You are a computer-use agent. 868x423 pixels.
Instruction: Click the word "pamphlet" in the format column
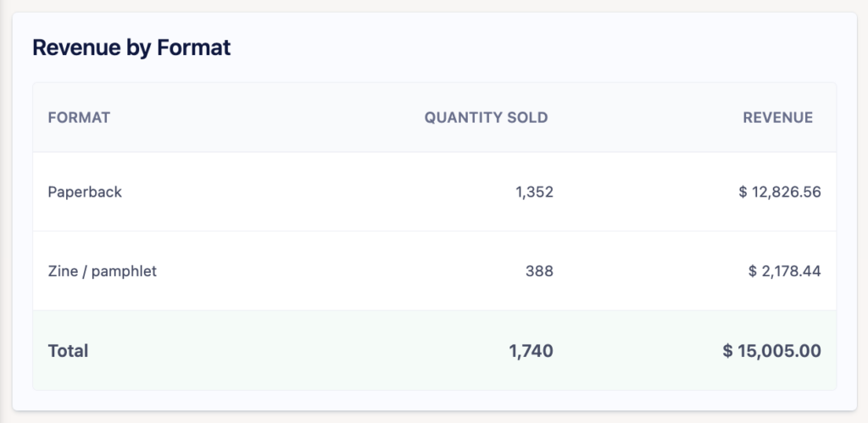tap(125, 271)
